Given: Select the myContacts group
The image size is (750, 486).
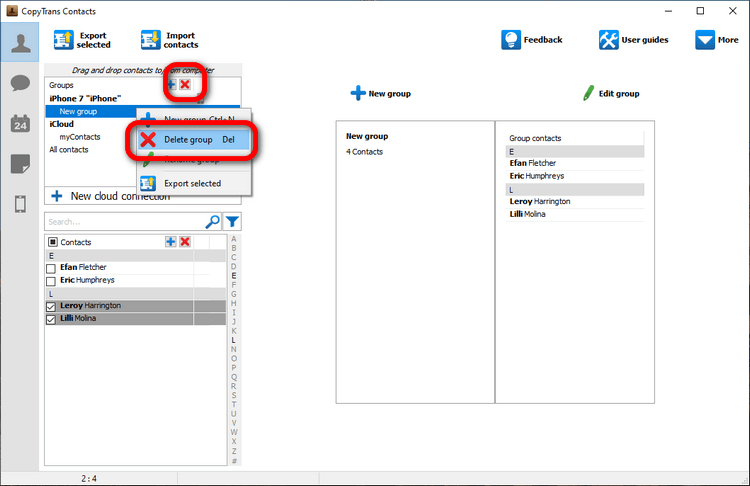Looking at the screenshot, I should (80, 137).
